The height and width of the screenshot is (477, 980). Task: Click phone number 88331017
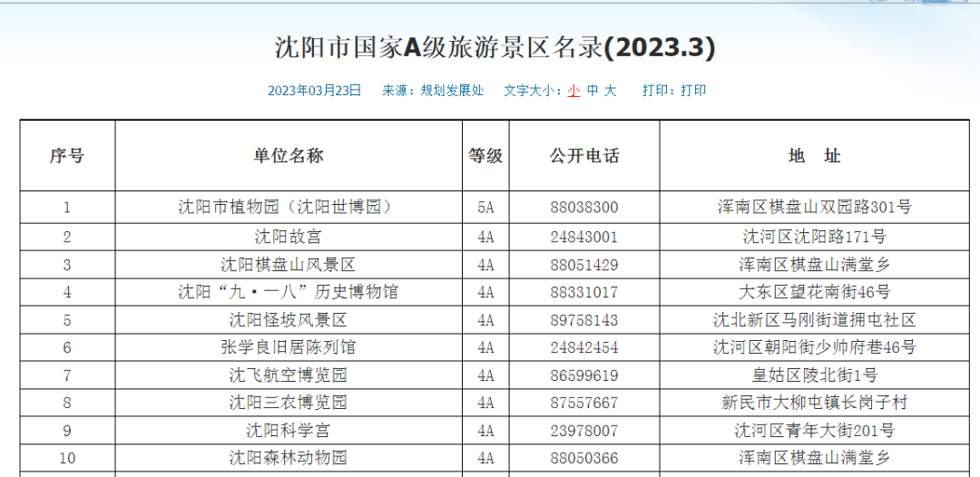click(584, 292)
